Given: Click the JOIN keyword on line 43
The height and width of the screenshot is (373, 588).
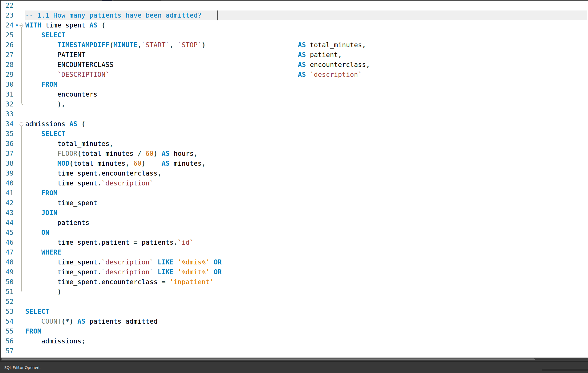Looking at the screenshot, I should [x=49, y=213].
